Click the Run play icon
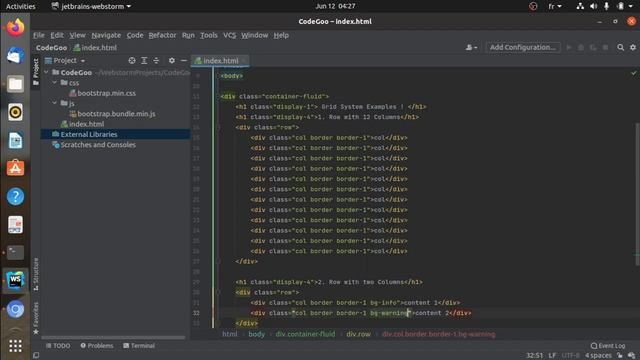The width and height of the screenshot is (640, 360). [x=569, y=47]
